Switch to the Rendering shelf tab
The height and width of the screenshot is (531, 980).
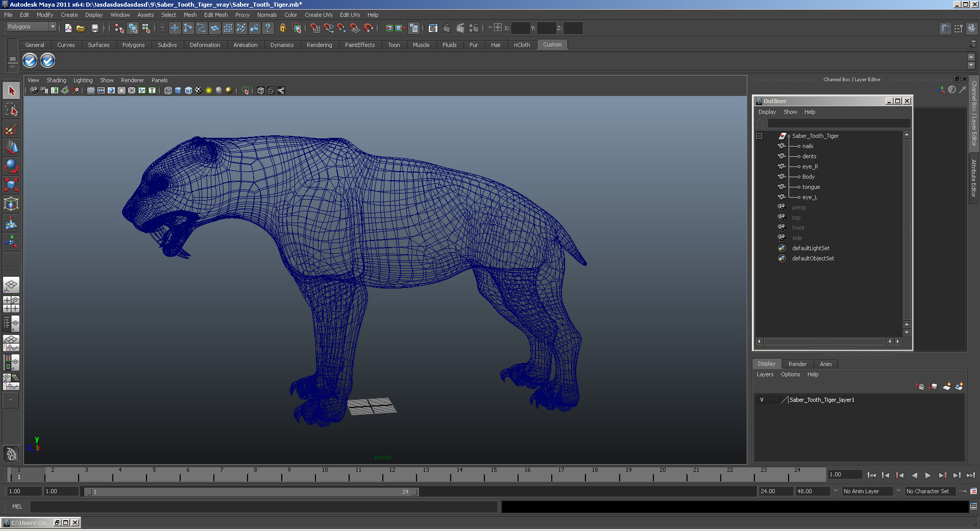click(319, 45)
